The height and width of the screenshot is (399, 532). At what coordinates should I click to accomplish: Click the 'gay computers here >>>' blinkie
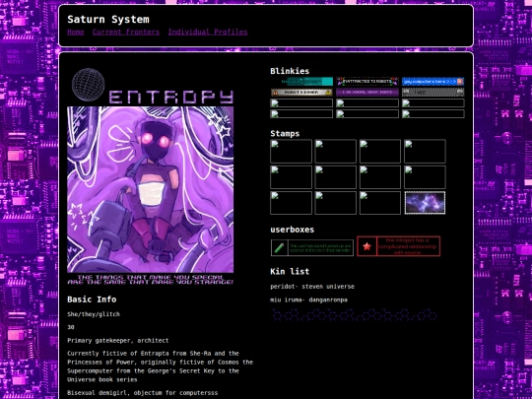point(432,82)
